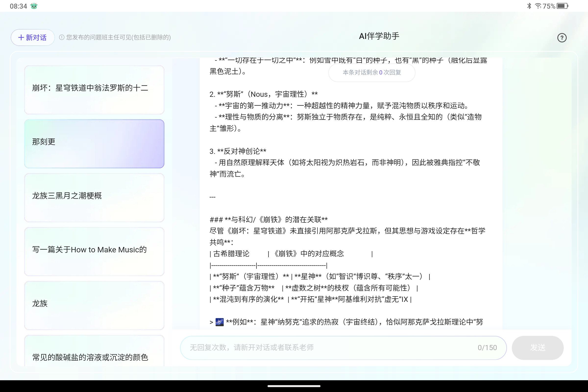Open the 龙族 conversation card
Screen dimensions: 588x392
(x=94, y=305)
